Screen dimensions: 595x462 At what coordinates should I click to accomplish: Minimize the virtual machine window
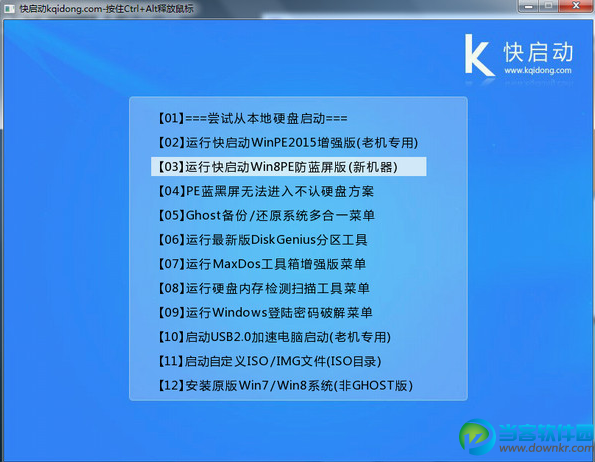(x=529, y=6)
